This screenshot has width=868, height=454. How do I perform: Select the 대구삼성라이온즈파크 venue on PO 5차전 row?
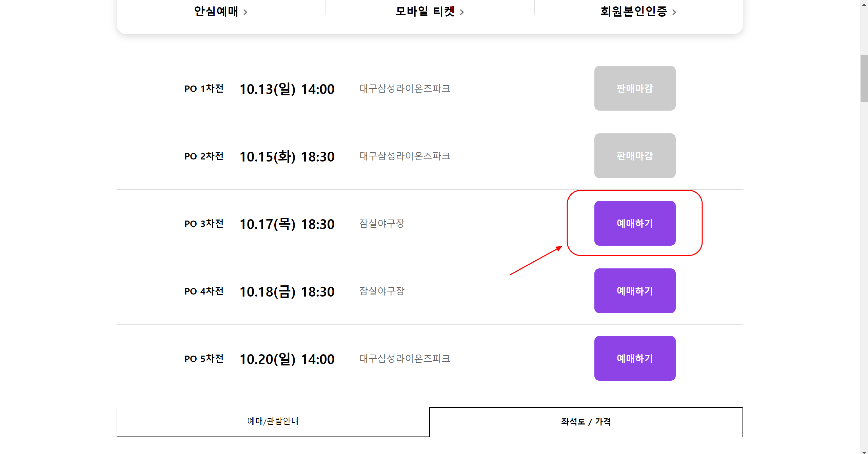405,358
